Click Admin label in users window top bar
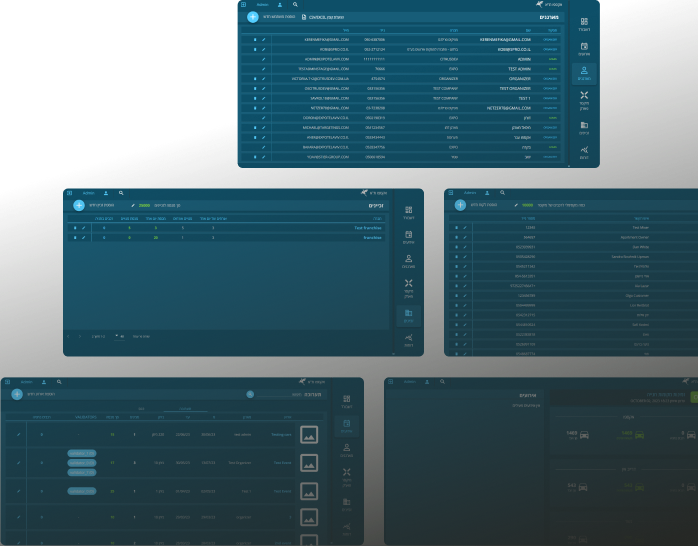The width and height of the screenshot is (698, 546). [263, 4]
